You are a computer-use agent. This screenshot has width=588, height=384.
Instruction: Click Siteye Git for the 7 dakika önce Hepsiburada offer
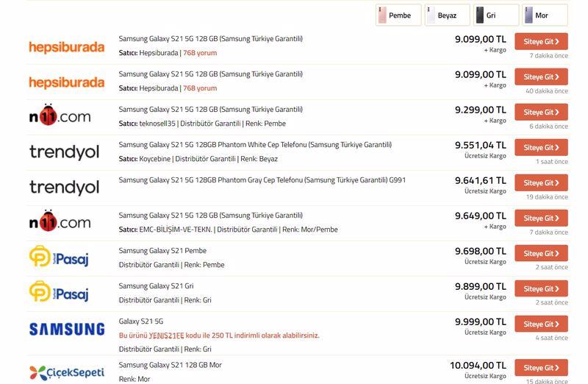tap(541, 41)
